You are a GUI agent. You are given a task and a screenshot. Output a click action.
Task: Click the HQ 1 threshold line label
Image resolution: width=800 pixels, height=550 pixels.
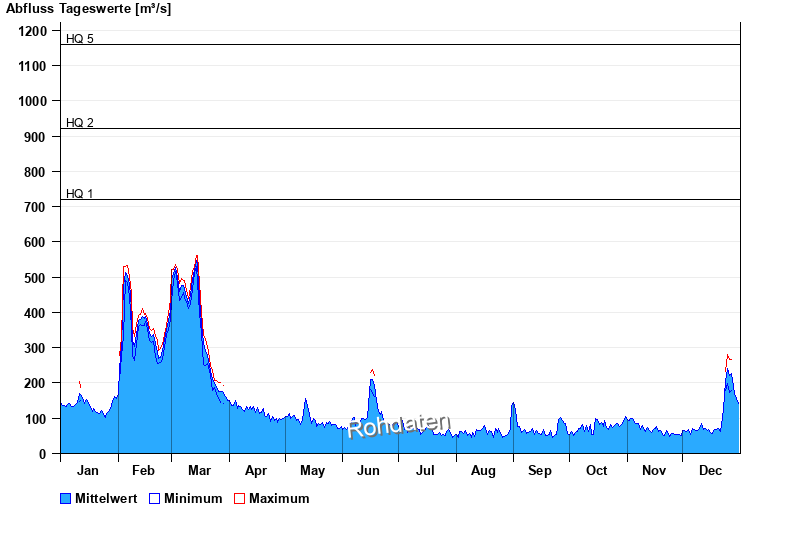[x=80, y=194]
